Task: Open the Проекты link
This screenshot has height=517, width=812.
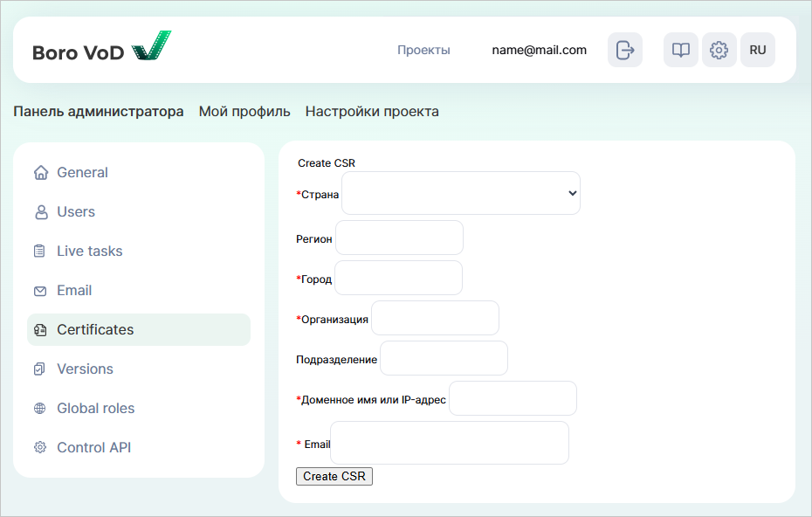Action: 423,51
